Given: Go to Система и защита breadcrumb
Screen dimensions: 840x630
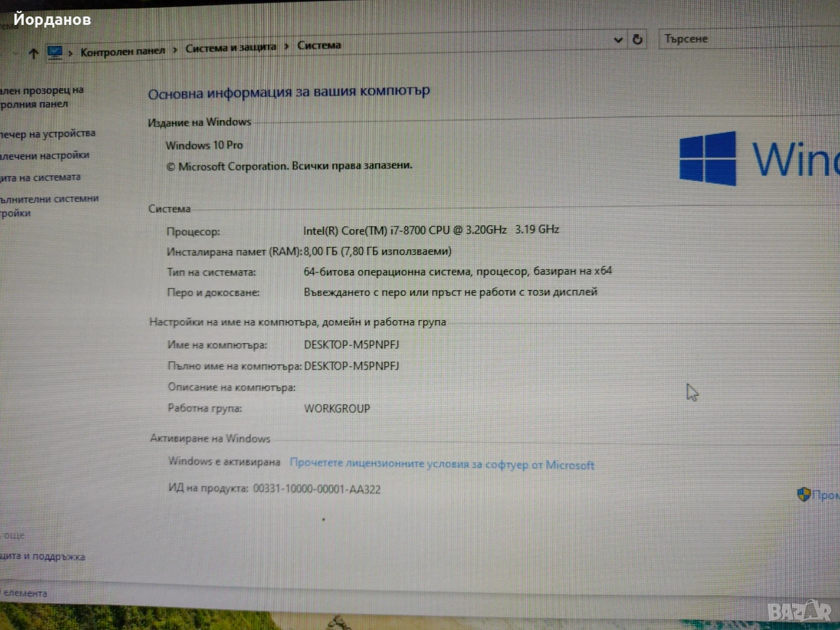Looking at the screenshot, I should [x=230, y=48].
